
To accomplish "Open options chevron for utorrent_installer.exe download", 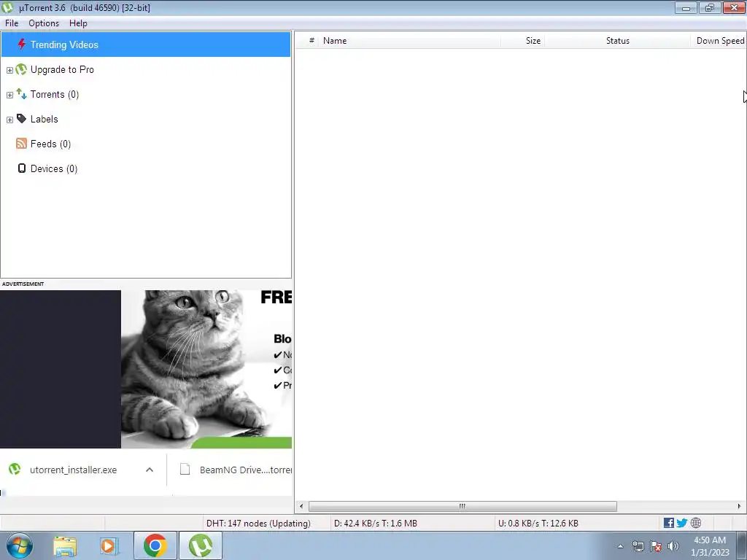I will pyautogui.click(x=149, y=470).
